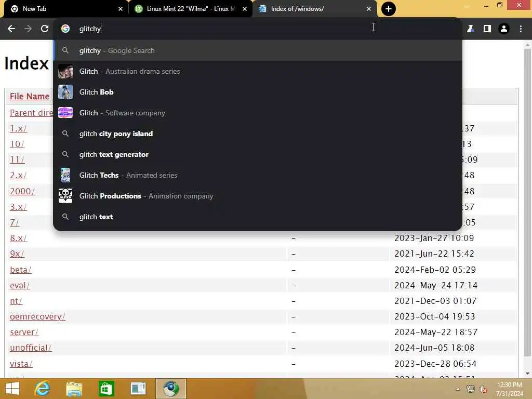Choose Glitch Productions animation company suggestion
This screenshot has height=399, width=532.
tap(258, 196)
